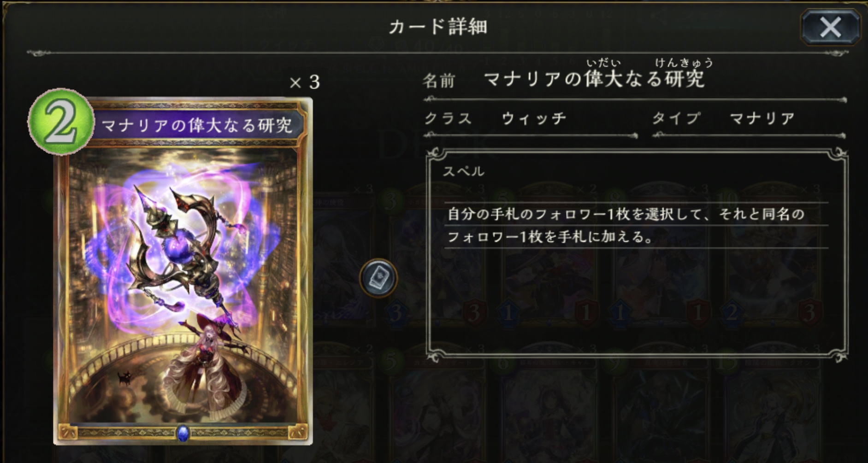Click the 名前 label
The height and width of the screenshot is (463, 868).
point(439,81)
